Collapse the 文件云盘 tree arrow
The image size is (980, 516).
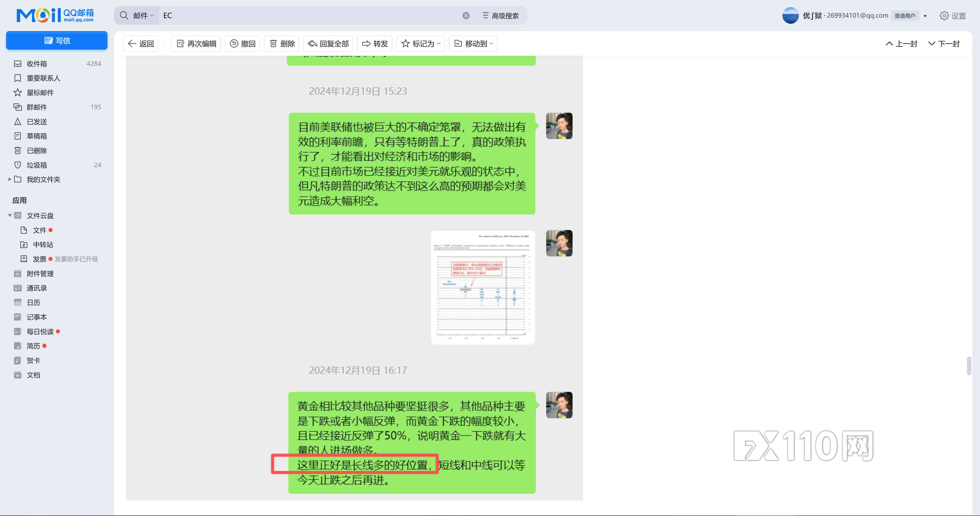[x=9, y=215]
